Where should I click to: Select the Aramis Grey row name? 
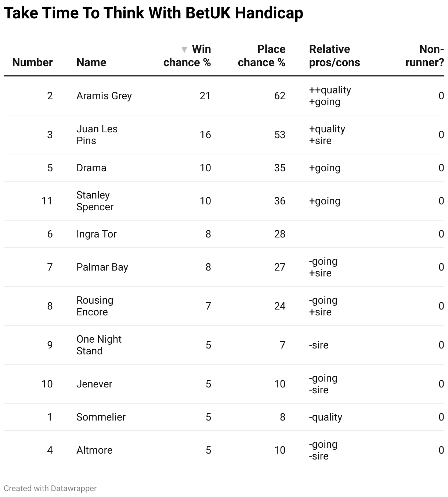pyautogui.click(x=104, y=96)
